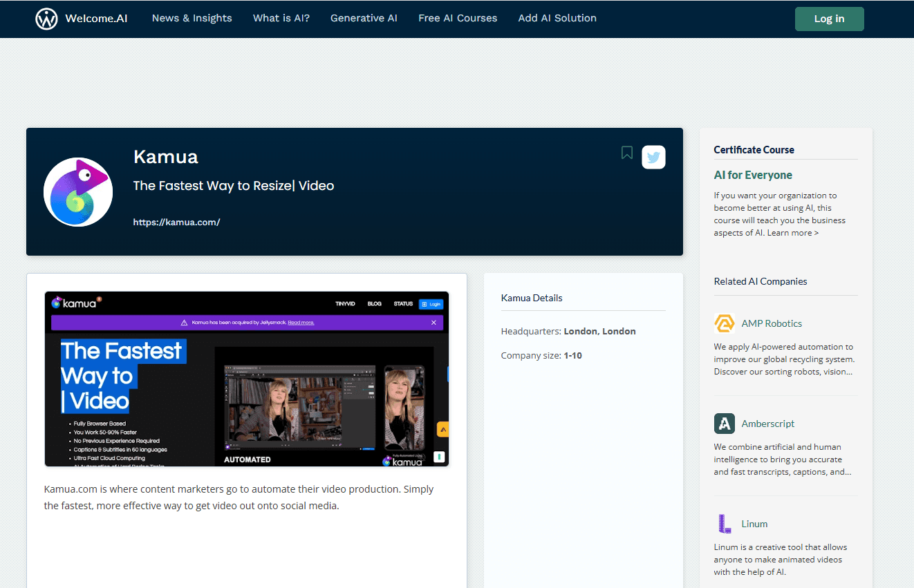914x588 pixels.
Task: Click the Linum logo icon
Action: click(724, 524)
